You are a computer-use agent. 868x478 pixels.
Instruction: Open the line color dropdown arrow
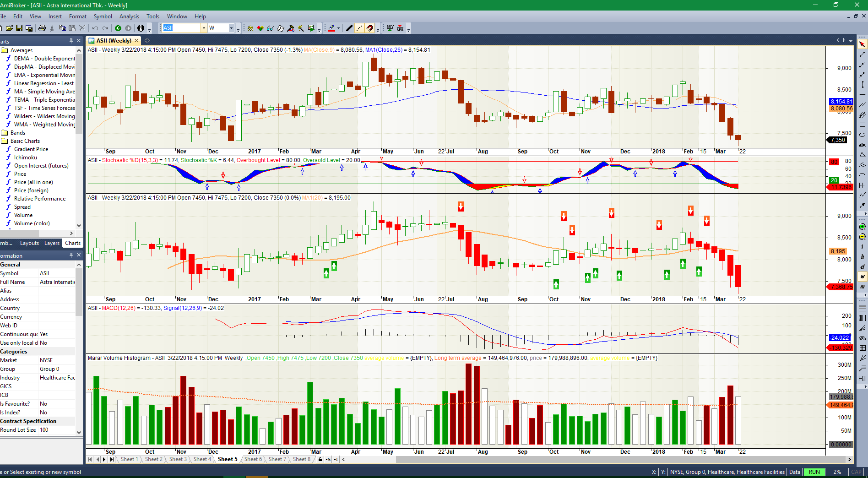(339, 28)
